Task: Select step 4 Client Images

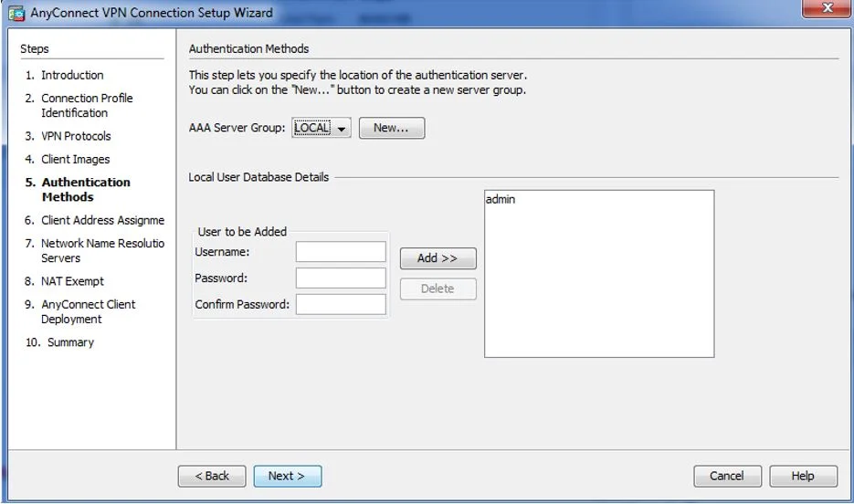Action: pyautogui.click(x=68, y=159)
